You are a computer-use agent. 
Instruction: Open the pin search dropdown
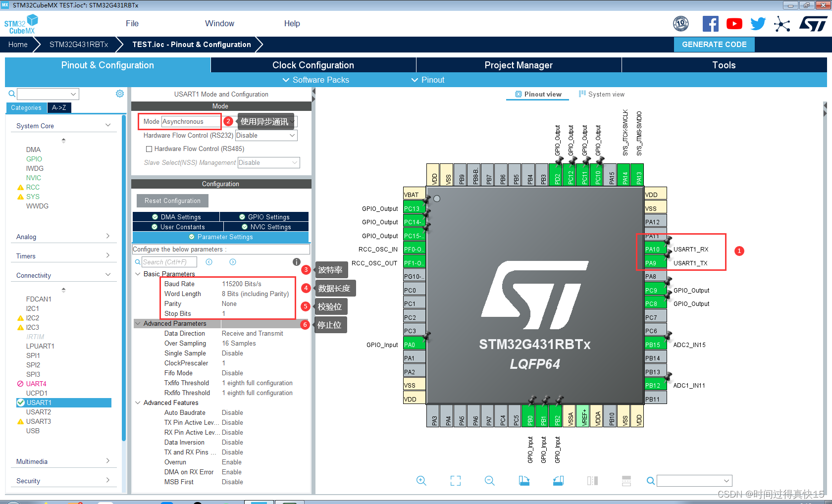pyautogui.click(x=727, y=481)
